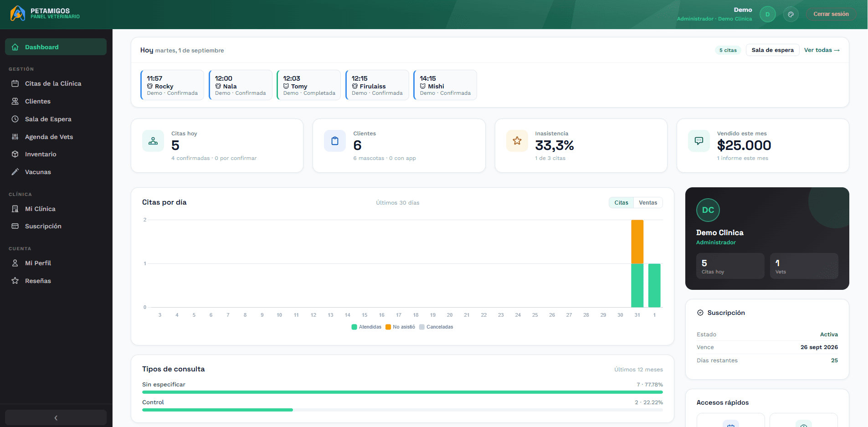Viewport: 868px width, 427px height.
Task: Open the 11:57 Rocky appointment card
Action: pos(172,85)
